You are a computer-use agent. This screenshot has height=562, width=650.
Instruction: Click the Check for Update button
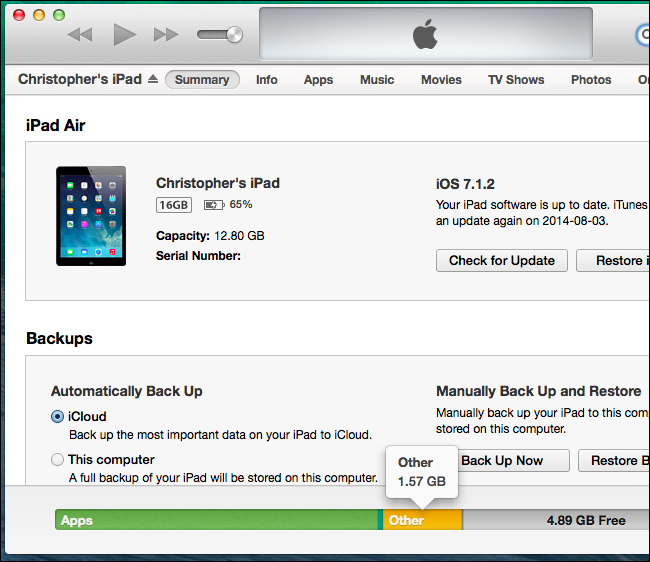[502, 261]
